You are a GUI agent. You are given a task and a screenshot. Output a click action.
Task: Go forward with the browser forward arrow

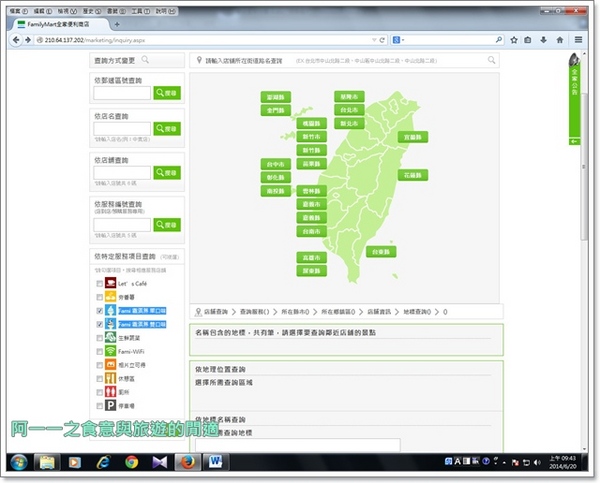click(x=28, y=40)
